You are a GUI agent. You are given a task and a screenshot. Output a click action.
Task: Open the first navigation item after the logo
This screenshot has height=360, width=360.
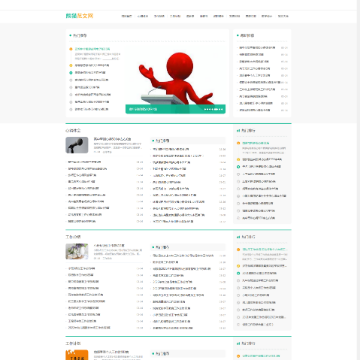(x=127, y=16)
